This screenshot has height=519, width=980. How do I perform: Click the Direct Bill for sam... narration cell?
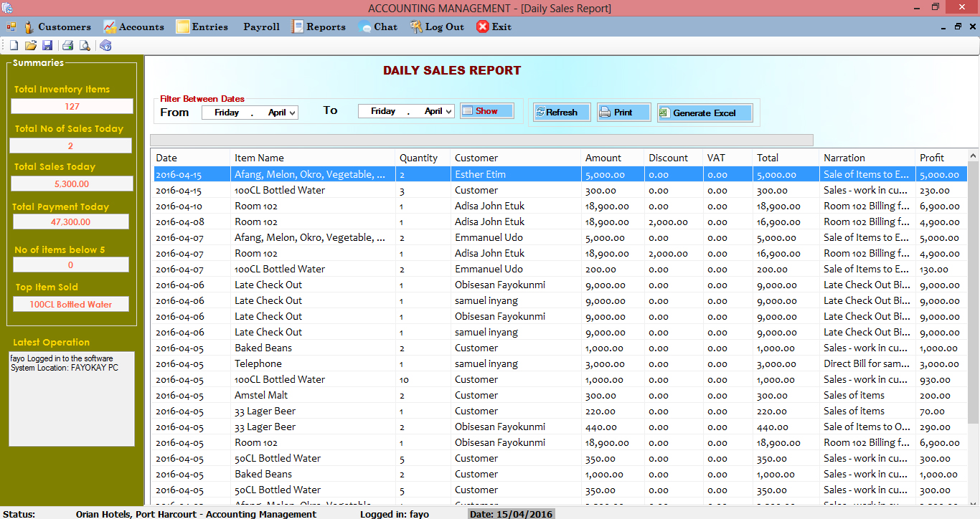[868, 363]
